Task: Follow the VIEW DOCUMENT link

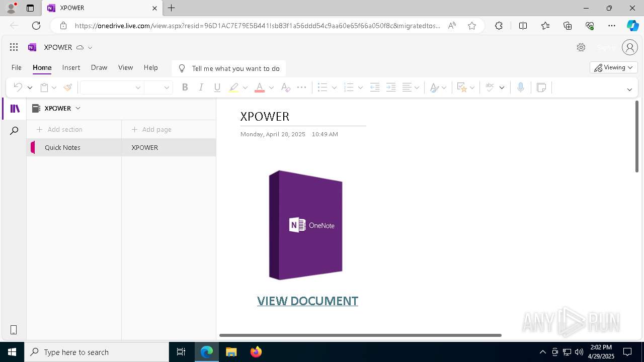Action: pyautogui.click(x=307, y=301)
